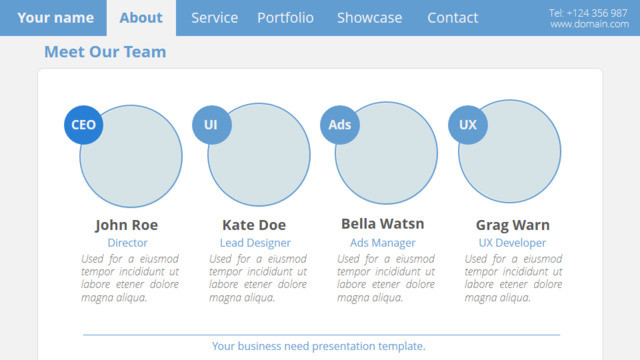640x360 pixels.
Task: Click the Meet Our Team heading
Action: 105,52
